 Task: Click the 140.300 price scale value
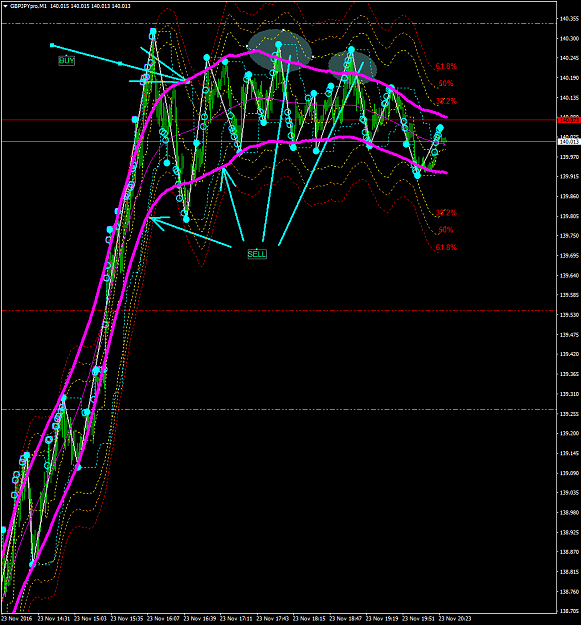pos(569,39)
